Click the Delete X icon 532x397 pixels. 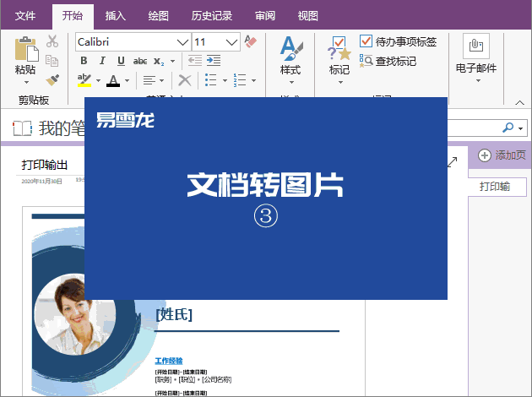pos(185,80)
